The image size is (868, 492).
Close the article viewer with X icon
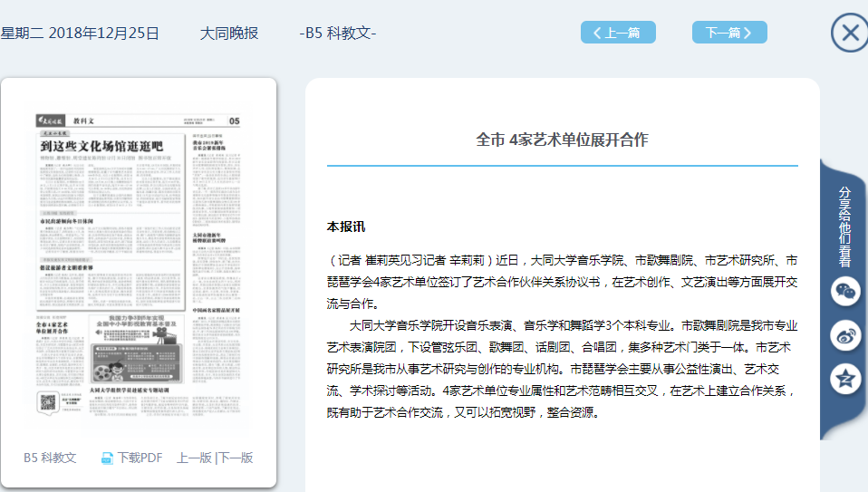[850, 34]
